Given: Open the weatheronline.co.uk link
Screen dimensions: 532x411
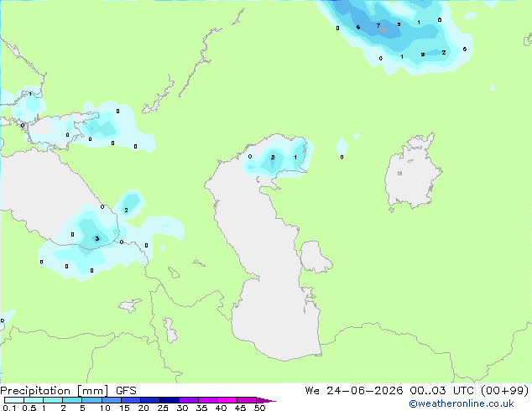Looking at the screenshot, I should pyautogui.click(x=462, y=403).
